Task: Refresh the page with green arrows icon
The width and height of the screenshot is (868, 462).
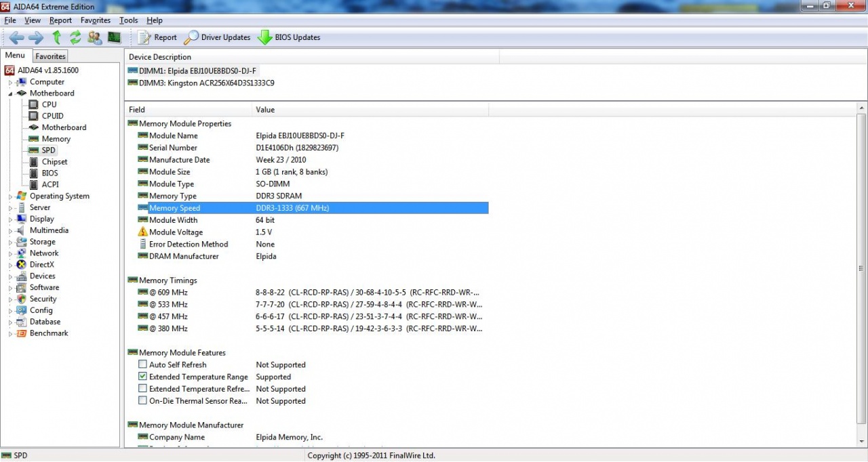Action: pyautogui.click(x=75, y=37)
